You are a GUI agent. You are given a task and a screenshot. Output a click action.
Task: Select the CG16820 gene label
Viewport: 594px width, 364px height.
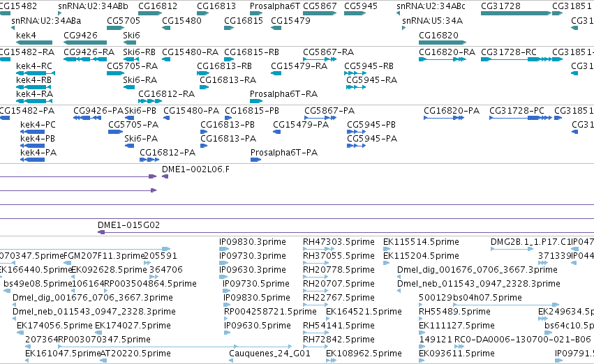tap(438, 36)
